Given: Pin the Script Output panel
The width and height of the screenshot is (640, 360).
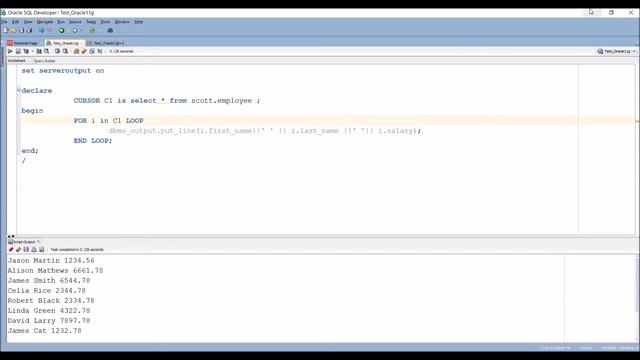Looking at the screenshot, I should pos(11,249).
